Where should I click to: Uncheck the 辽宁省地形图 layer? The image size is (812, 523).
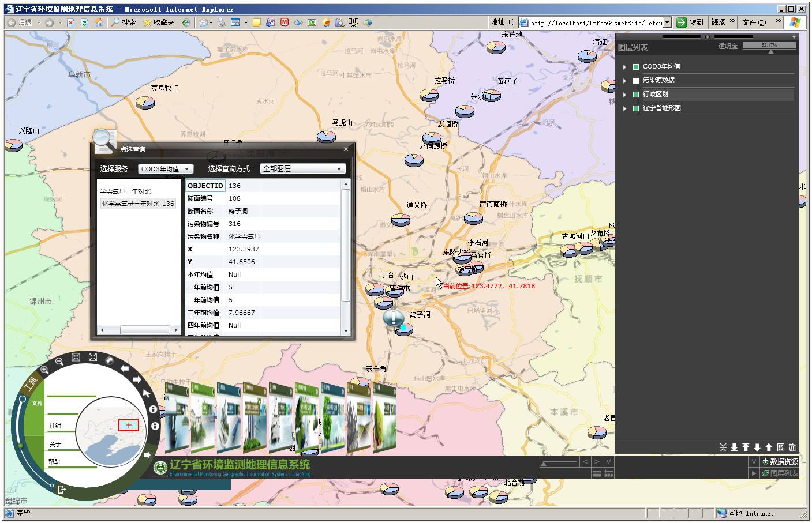(x=636, y=108)
